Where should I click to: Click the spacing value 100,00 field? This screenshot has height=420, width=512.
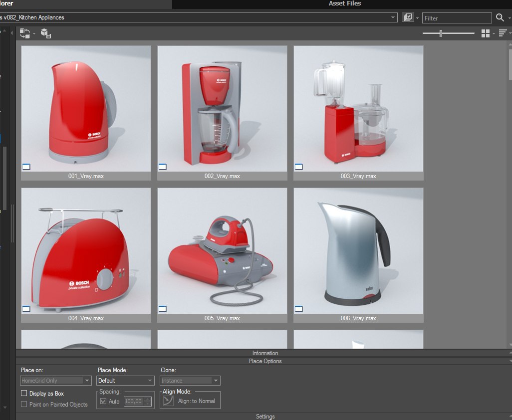133,402
